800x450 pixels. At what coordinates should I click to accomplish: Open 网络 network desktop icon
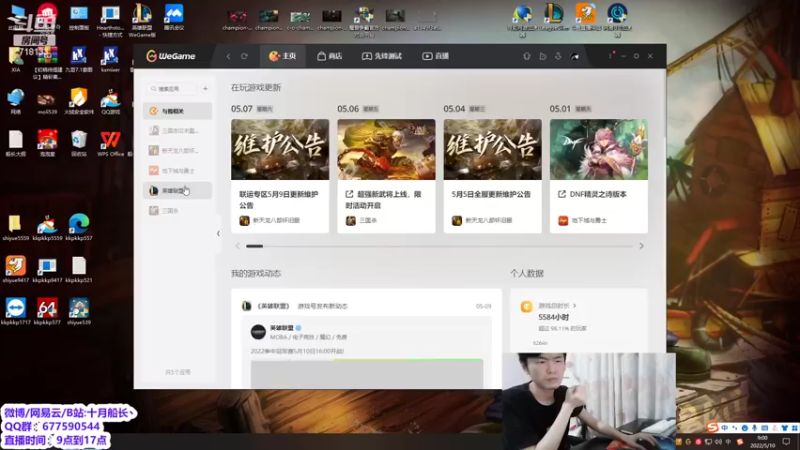pyautogui.click(x=15, y=102)
